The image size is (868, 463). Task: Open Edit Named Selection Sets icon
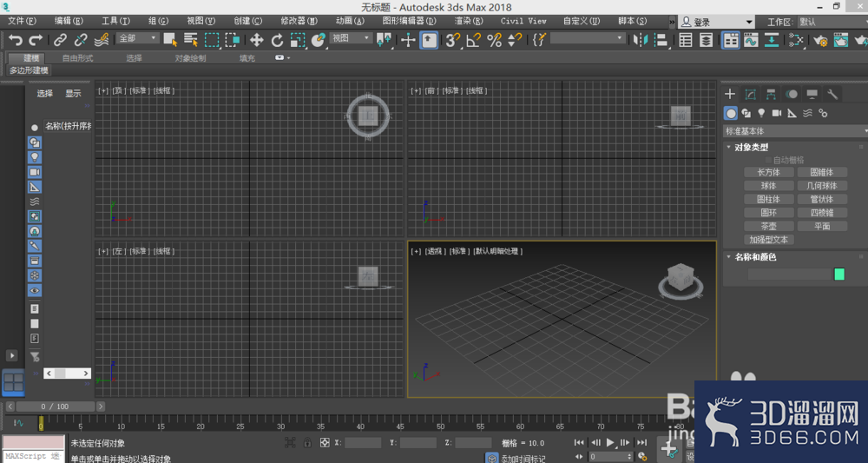tap(539, 40)
